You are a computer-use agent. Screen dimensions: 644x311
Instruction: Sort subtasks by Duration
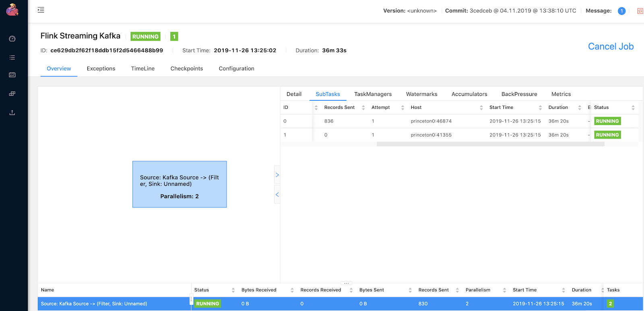pyautogui.click(x=580, y=108)
